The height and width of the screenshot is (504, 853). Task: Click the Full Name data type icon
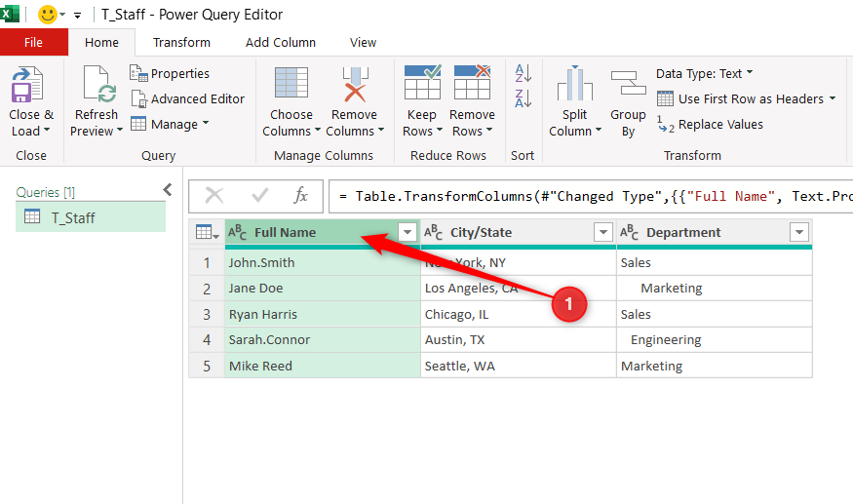(x=237, y=232)
